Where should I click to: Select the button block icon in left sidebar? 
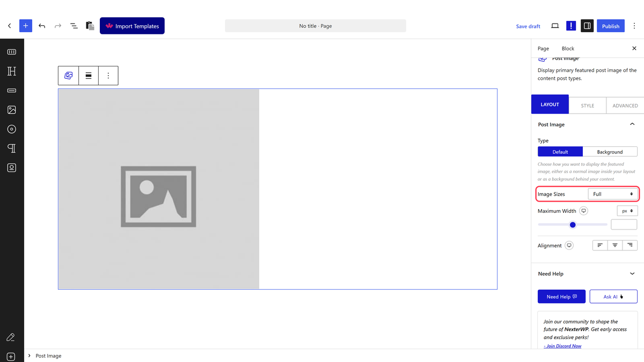[x=12, y=91]
